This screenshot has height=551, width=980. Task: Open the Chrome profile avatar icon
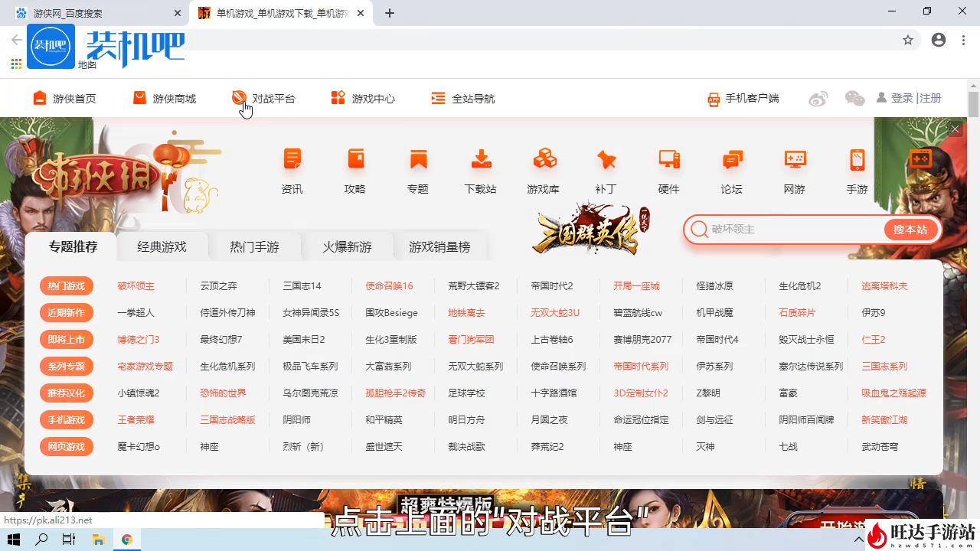(x=939, y=40)
